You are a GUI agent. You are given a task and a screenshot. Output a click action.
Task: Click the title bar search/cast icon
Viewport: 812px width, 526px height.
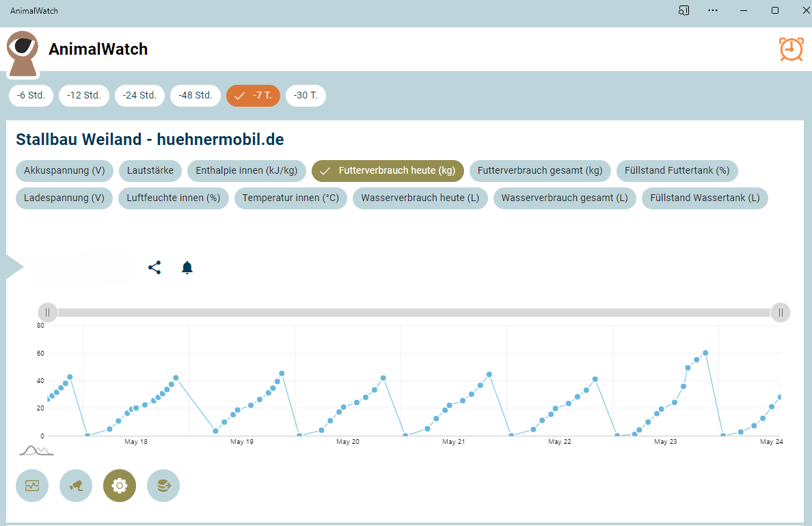click(684, 10)
